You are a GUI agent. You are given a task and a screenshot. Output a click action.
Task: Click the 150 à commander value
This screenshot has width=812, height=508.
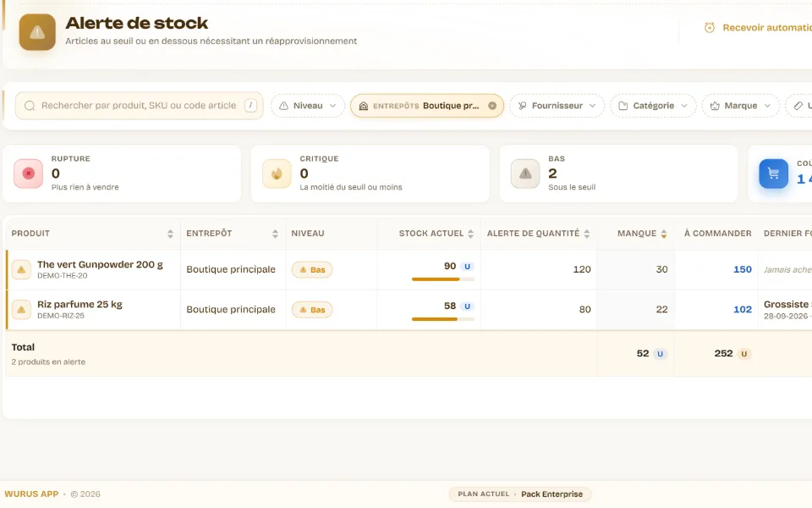click(742, 269)
